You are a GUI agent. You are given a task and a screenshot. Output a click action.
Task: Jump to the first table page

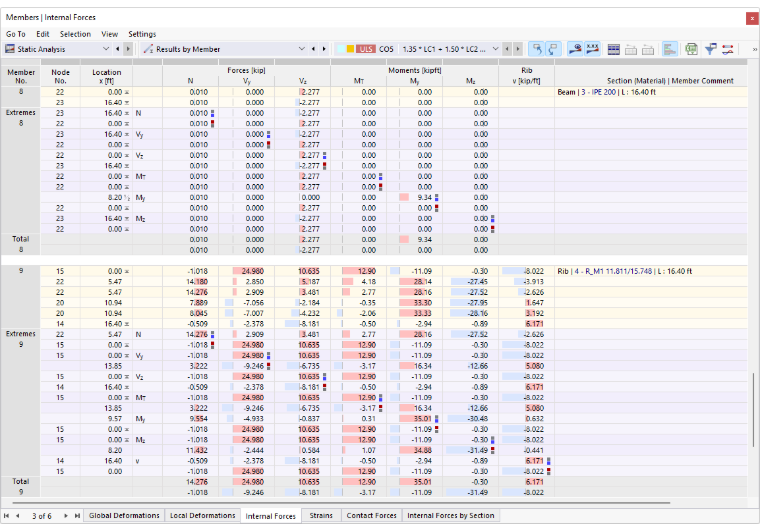click(6, 516)
